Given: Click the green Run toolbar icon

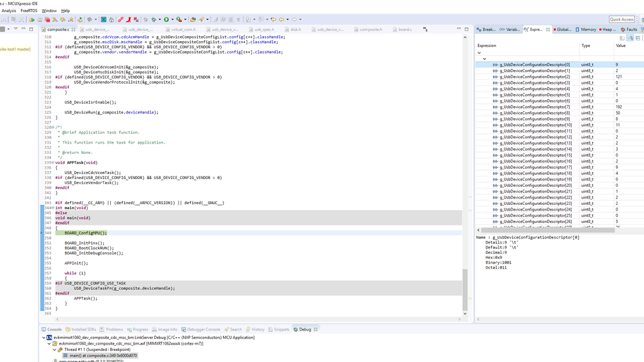Looking at the screenshot, I should click(x=166, y=20).
